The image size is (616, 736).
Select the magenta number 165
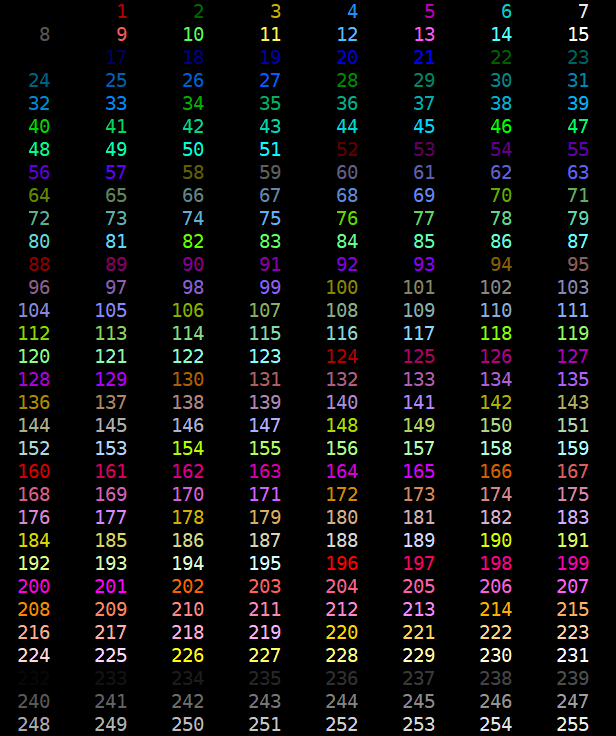click(419, 471)
